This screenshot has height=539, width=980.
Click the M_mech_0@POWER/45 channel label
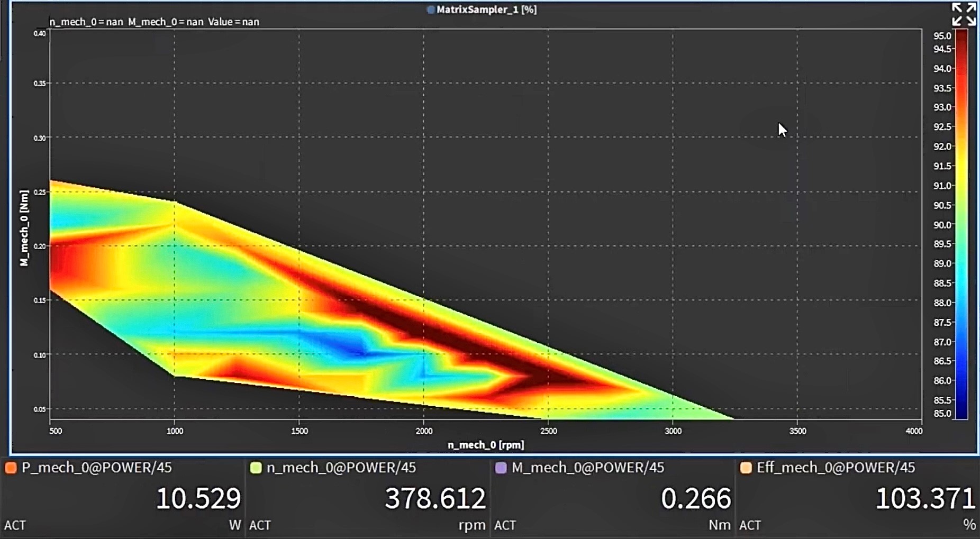point(588,468)
